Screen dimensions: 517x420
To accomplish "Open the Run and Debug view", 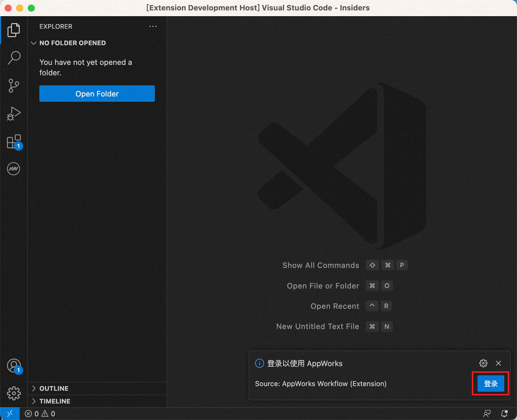I will tap(14, 114).
